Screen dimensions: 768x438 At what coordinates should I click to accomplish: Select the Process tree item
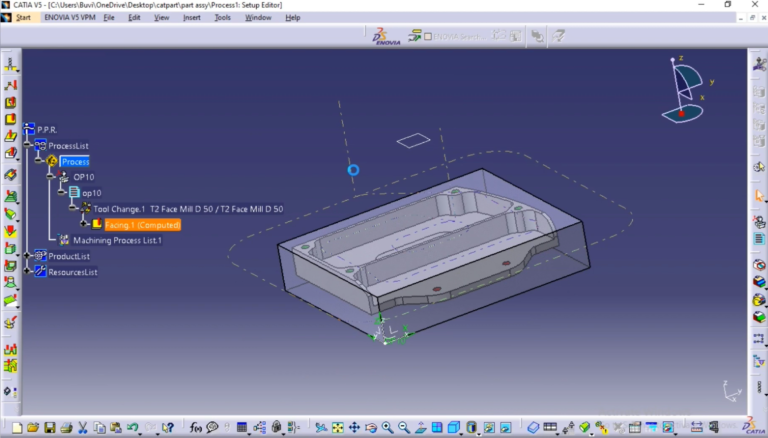[x=75, y=162]
